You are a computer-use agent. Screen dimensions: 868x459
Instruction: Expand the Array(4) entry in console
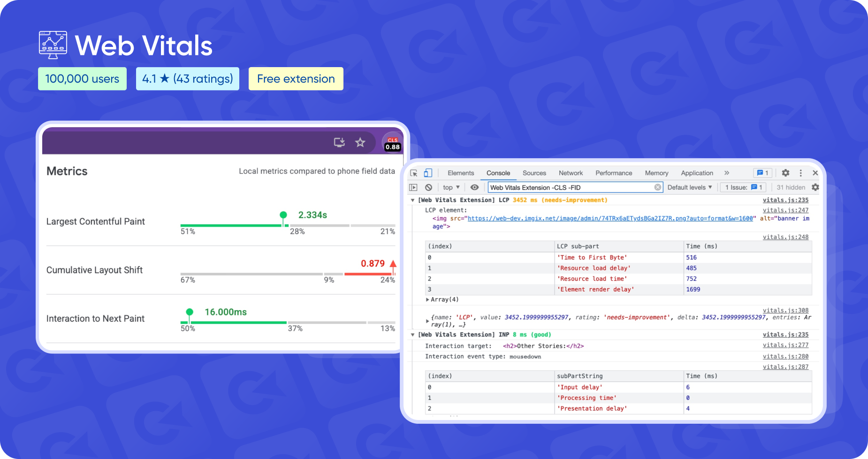pos(428,299)
